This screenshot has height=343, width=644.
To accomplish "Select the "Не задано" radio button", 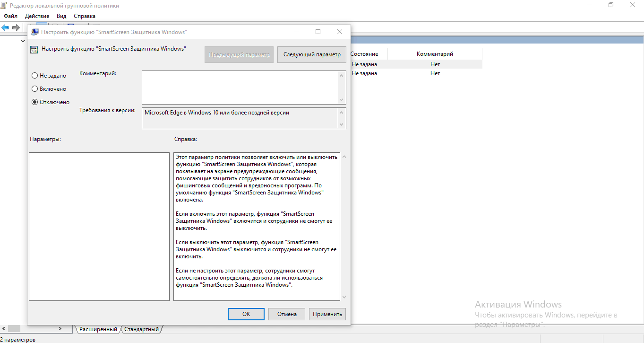I will 34,75.
